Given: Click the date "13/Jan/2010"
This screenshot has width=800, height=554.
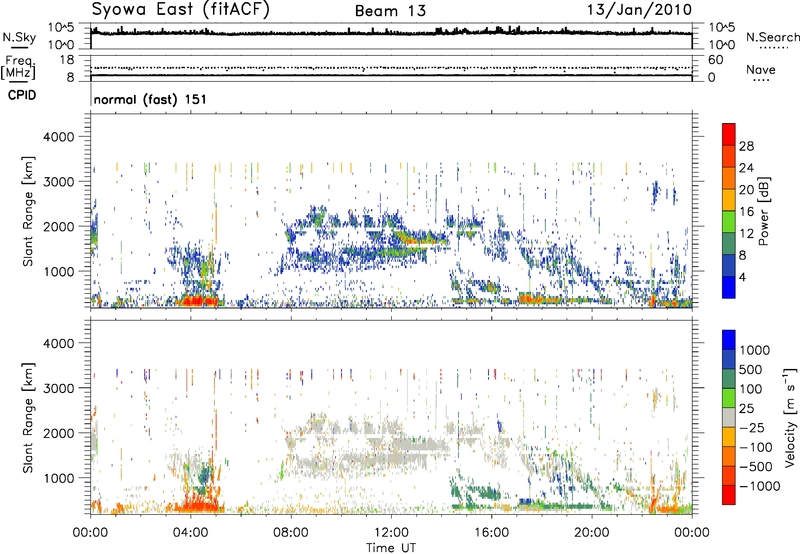Looking at the screenshot, I should [x=639, y=10].
